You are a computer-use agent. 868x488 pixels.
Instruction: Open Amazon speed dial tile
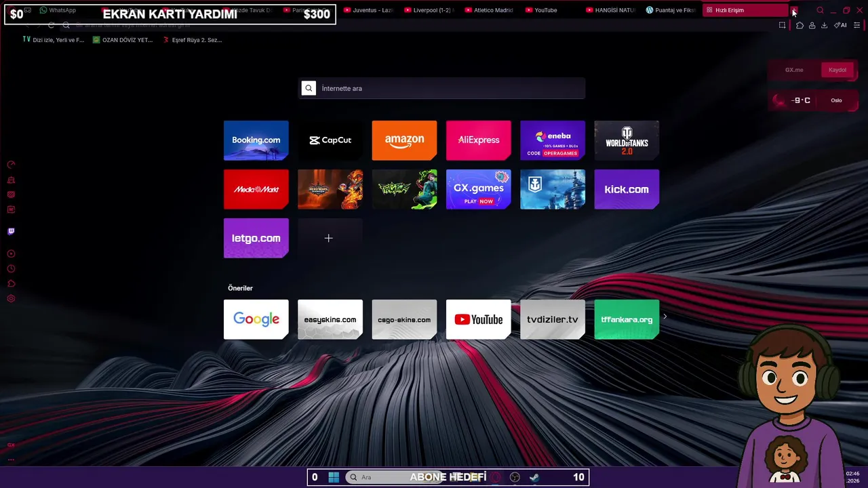click(404, 140)
